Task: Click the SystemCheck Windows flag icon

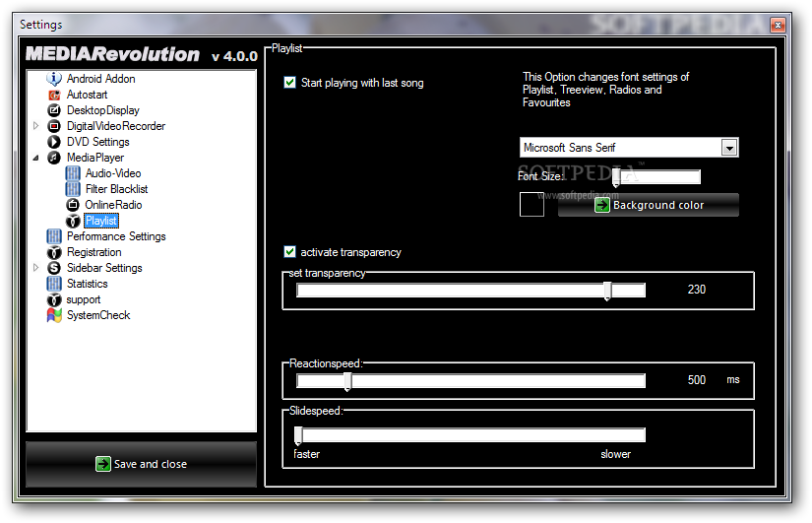Action: tap(54, 315)
